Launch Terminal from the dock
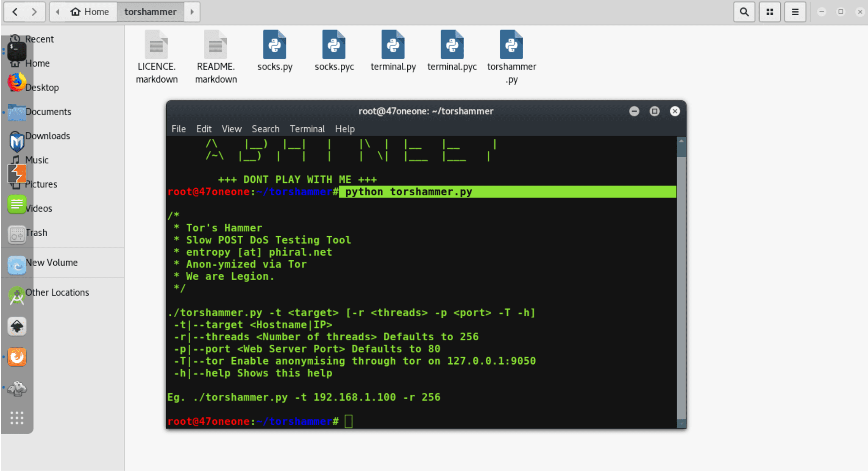This screenshot has height=473, width=868. point(17,51)
